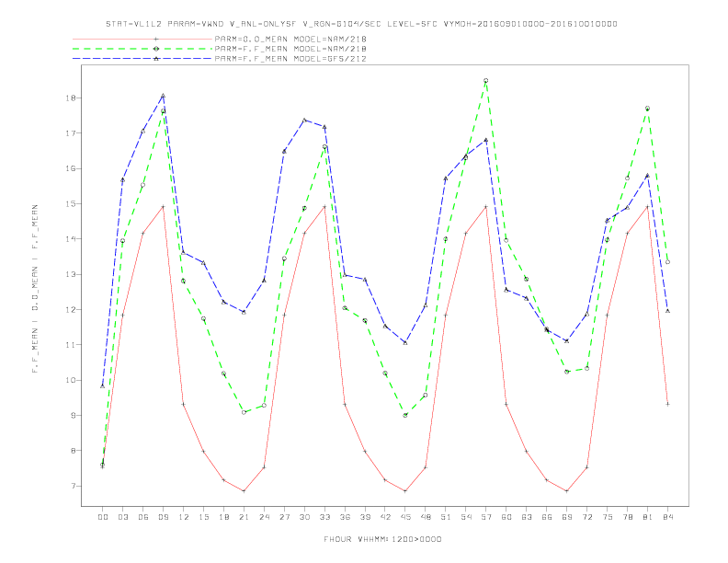Click the green dashed line legend sample
Image resolution: width=728 pixels, height=563 pixels.
click(142, 49)
